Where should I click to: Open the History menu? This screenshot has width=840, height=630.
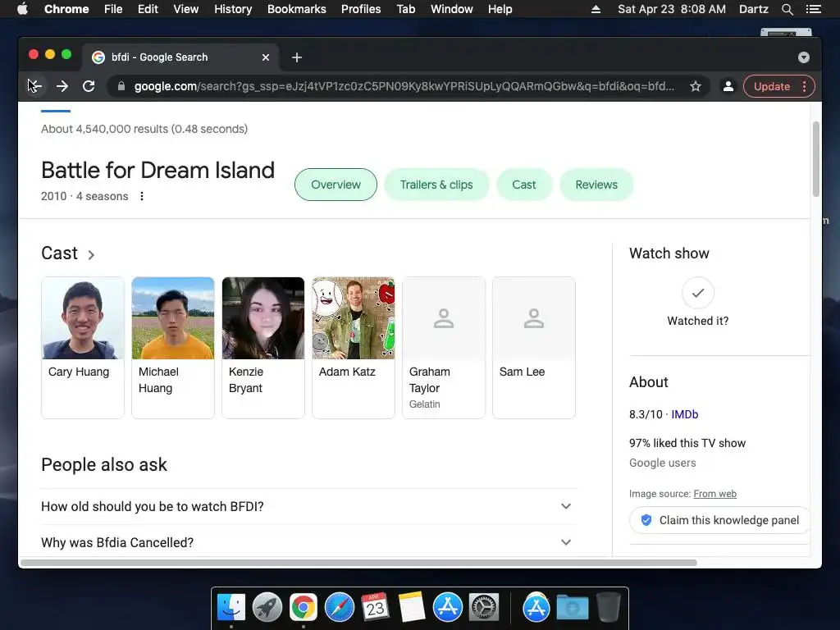point(233,9)
